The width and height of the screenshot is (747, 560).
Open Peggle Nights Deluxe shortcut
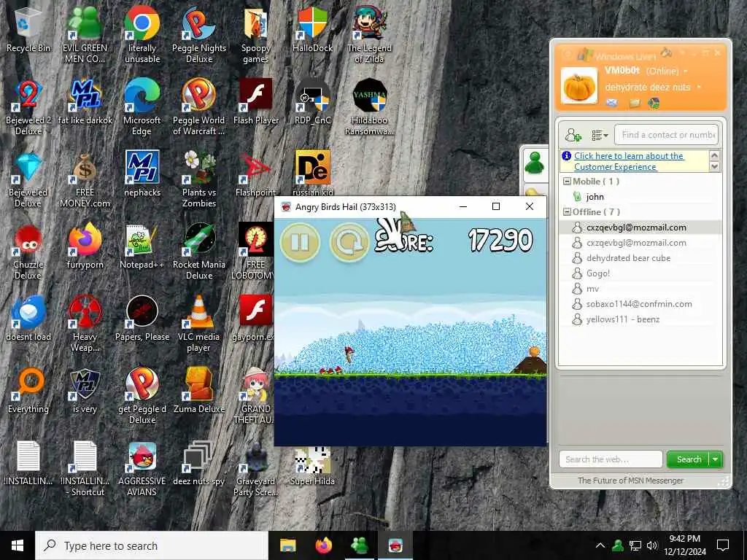coord(199,35)
